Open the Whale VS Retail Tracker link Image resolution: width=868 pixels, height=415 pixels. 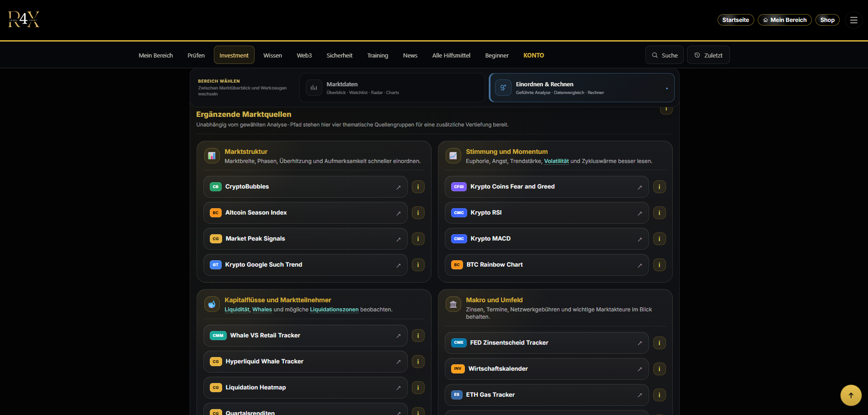pos(305,336)
